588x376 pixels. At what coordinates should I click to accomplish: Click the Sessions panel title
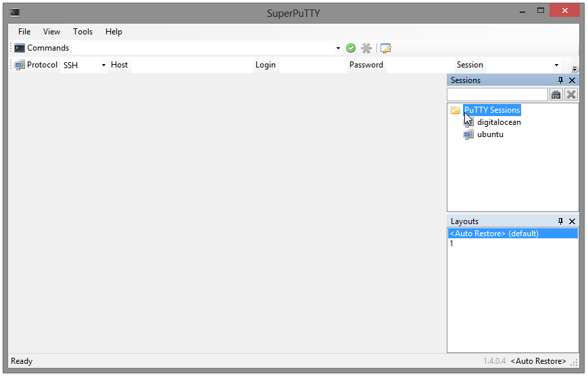[466, 80]
